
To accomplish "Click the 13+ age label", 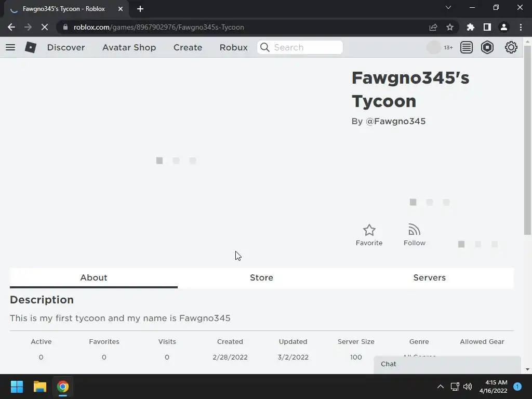I will coord(448,47).
